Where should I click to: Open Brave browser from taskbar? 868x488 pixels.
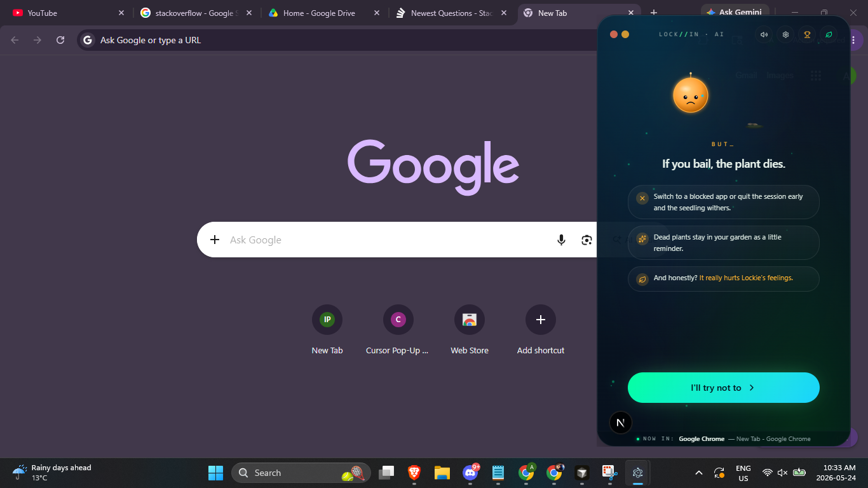(414, 473)
